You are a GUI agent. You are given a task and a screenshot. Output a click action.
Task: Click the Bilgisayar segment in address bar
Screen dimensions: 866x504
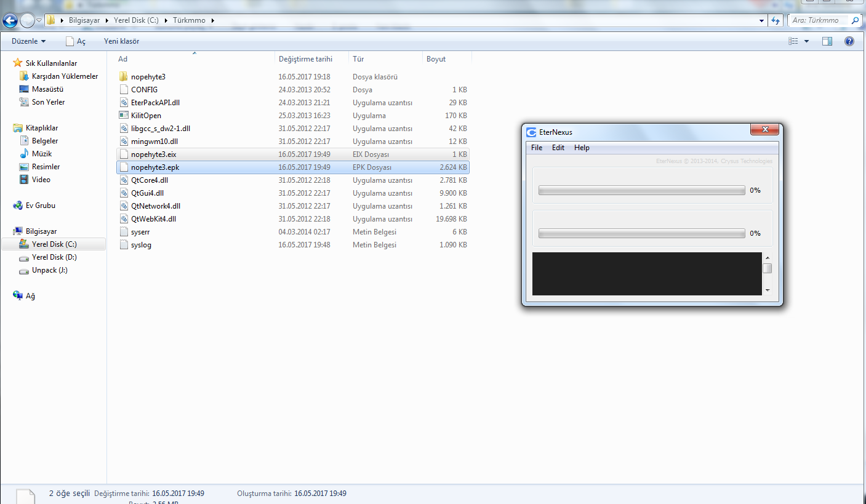(84, 20)
